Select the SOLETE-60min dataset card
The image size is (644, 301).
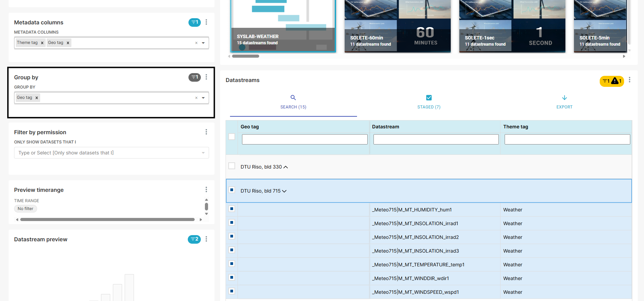397,26
